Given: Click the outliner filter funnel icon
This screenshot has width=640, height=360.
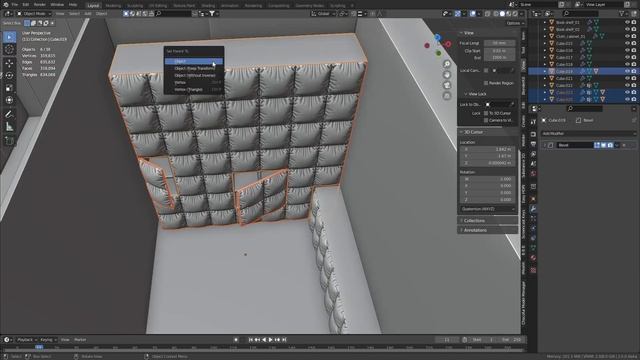Looking at the screenshot, I should point(622,13).
